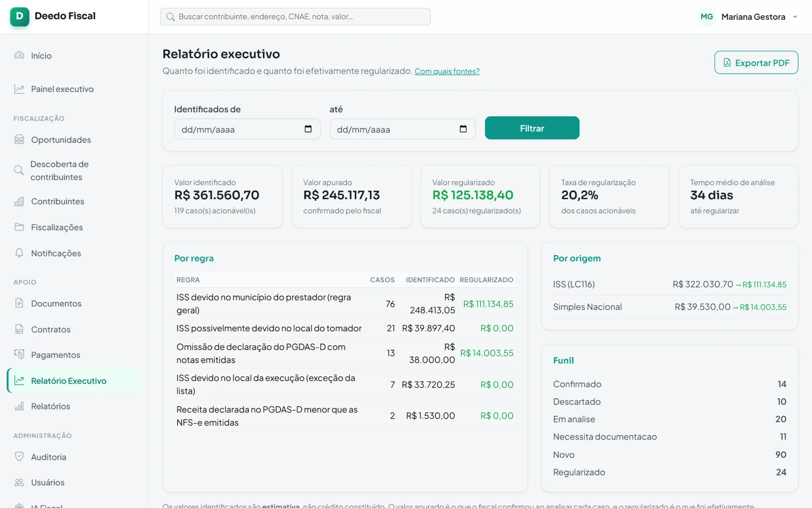Click the Contratos document icon
Screen dimensions: 812x508
pyautogui.click(x=19, y=329)
